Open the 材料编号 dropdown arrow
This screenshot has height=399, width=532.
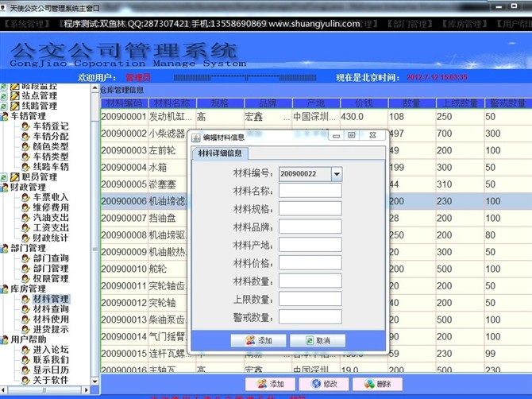[337, 174]
